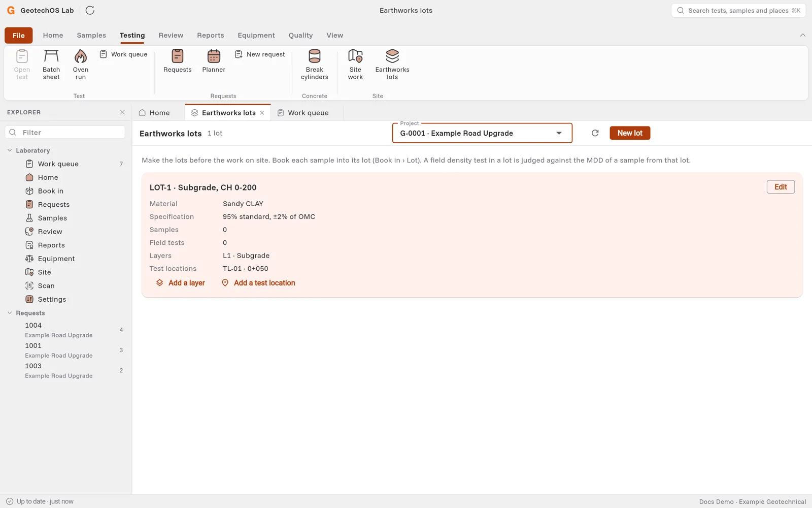Refresh the earthworks lots list
Screen dimensions: 812x508
click(595, 133)
